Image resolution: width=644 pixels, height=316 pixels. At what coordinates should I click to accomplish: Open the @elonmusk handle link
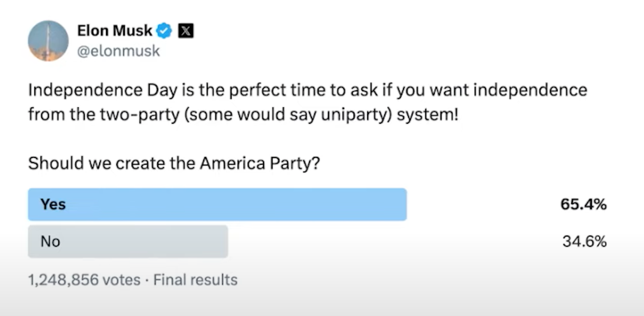[x=118, y=51]
